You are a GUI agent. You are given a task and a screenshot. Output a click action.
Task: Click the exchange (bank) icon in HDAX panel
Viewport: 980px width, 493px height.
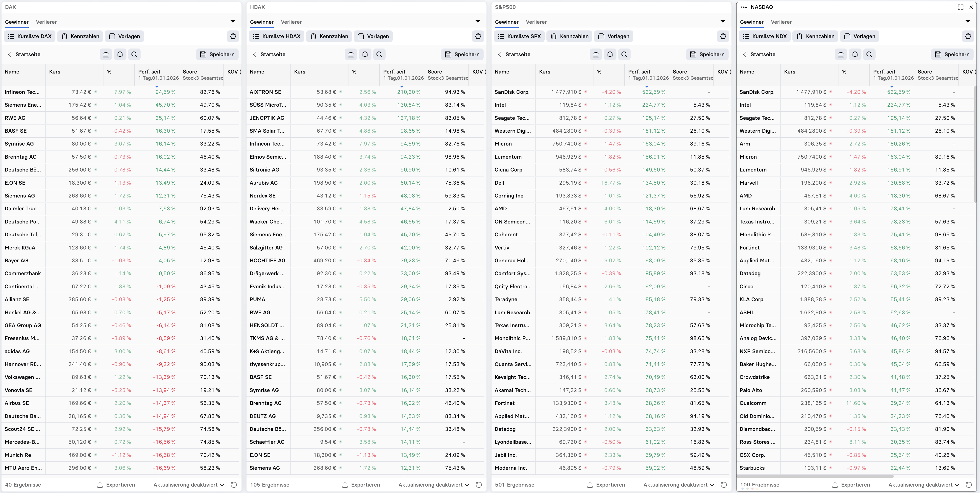351,54
